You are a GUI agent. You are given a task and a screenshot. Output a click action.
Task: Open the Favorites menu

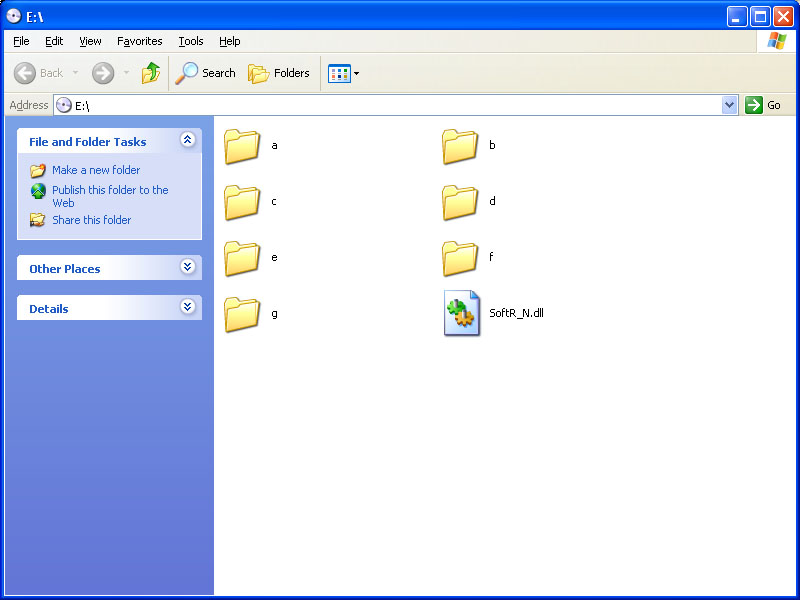pos(139,41)
